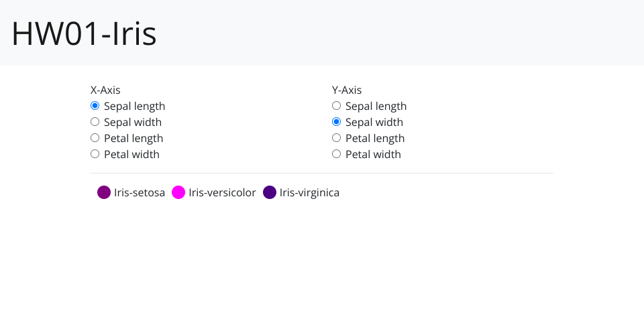Screen dimensions: 644x335
Task: Click the 'Sepal length' text label under Y-Axis
Action: (x=376, y=106)
